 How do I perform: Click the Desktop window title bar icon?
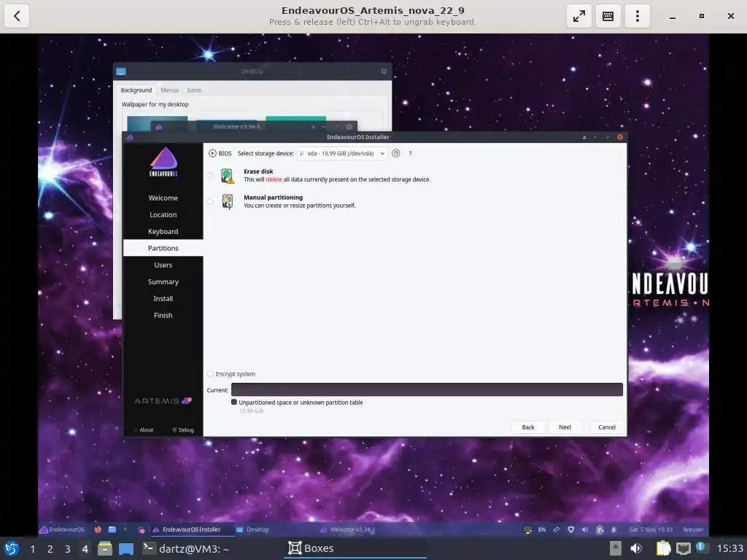point(121,71)
